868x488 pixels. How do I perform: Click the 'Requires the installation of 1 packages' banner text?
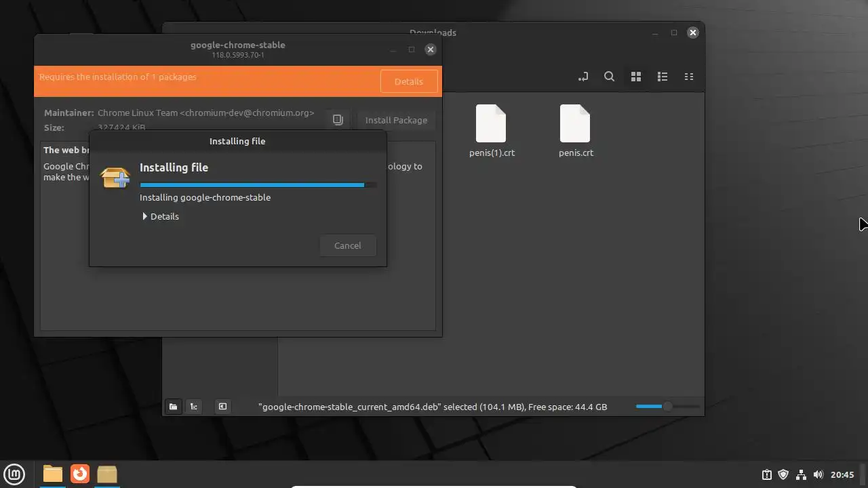118,77
